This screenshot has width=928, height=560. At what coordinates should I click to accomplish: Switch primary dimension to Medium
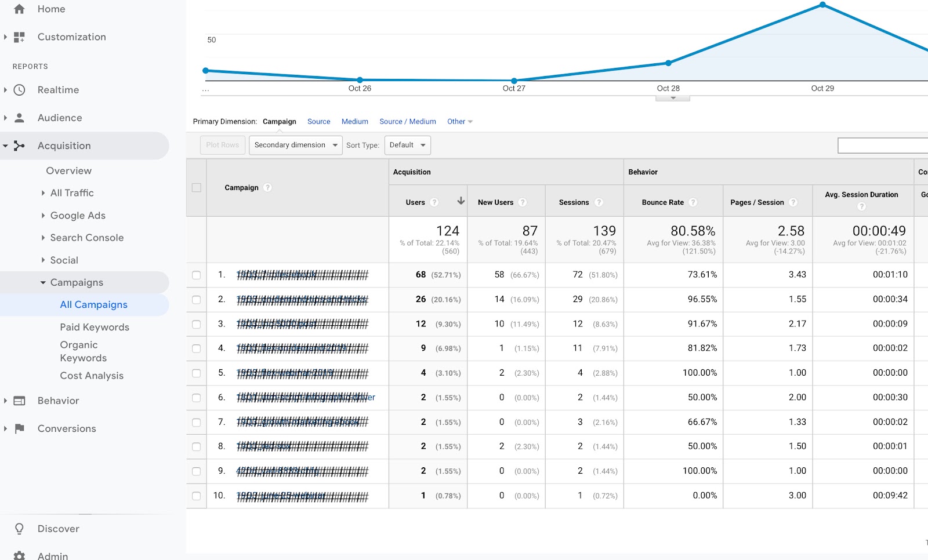[354, 122]
